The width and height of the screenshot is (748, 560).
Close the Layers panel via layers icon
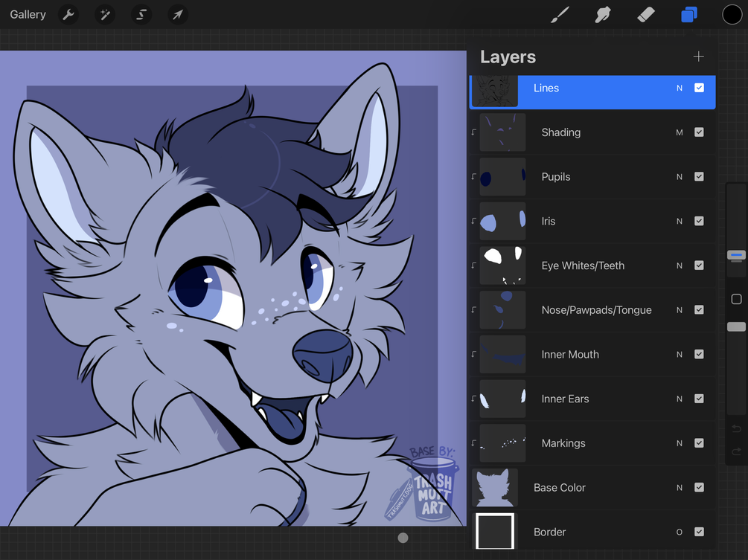click(x=689, y=15)
